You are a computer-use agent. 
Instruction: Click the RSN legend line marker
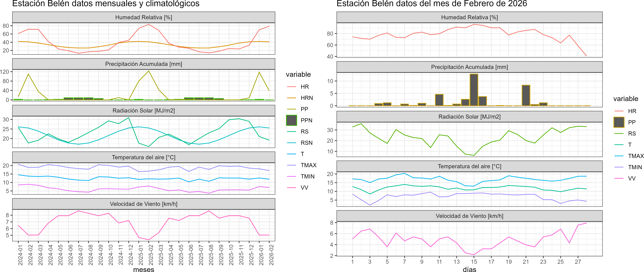pos(291,143)
